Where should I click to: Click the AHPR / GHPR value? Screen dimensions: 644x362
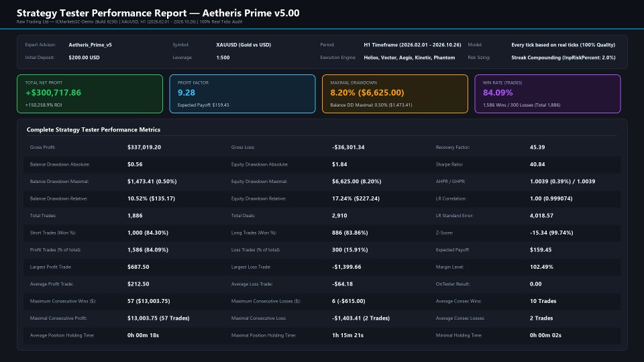click(x=562, y=182)
